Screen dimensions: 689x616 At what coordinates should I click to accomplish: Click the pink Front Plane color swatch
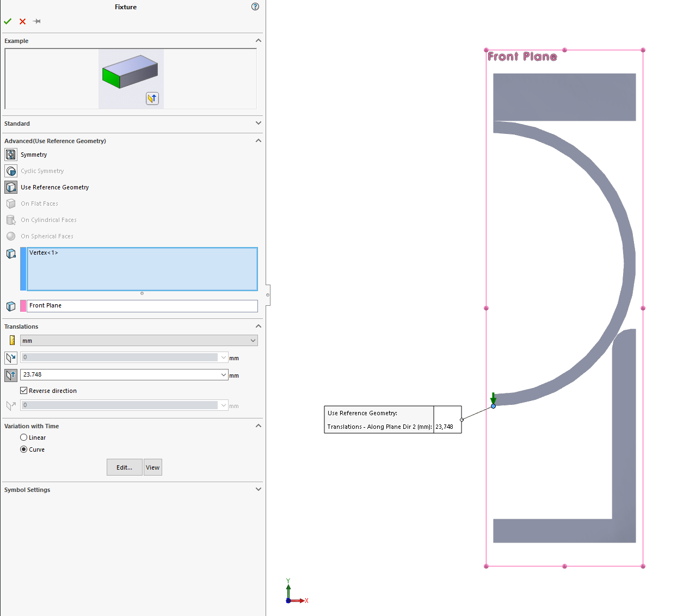[23, 306]
